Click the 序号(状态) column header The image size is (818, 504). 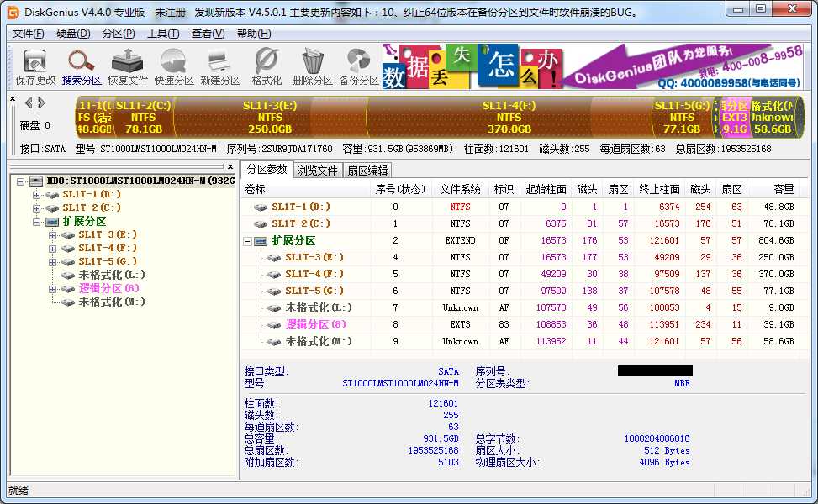[x=401, y=189]
